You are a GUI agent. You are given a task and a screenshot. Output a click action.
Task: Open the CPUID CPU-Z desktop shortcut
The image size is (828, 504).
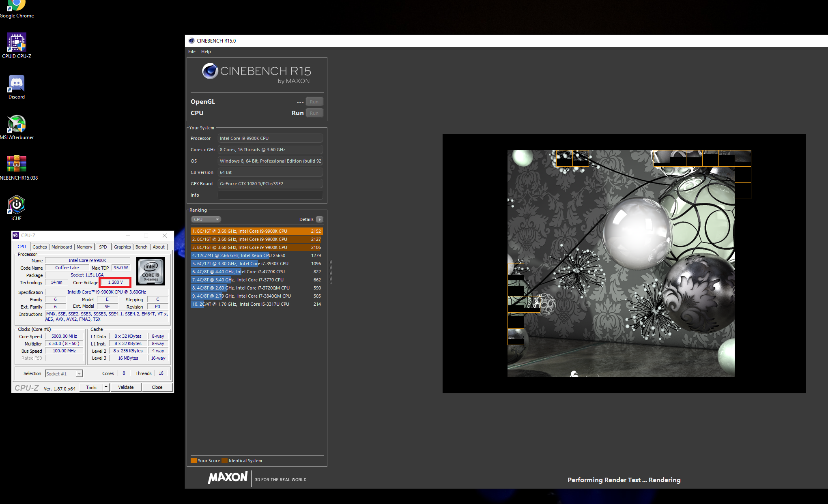point(17,45)
